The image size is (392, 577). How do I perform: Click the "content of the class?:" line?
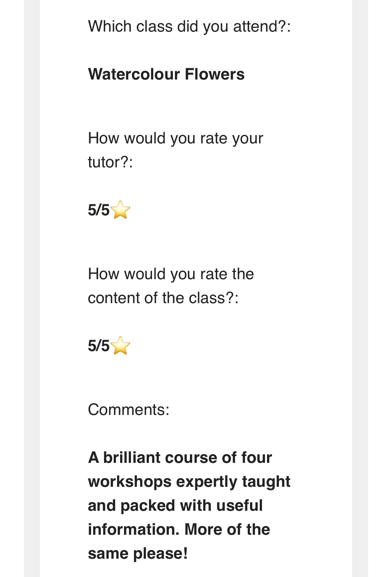[163, 298]
